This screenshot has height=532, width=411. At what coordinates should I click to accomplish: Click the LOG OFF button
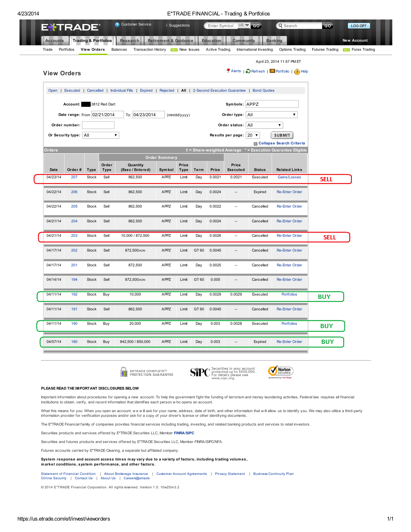(x=359, y=26)
